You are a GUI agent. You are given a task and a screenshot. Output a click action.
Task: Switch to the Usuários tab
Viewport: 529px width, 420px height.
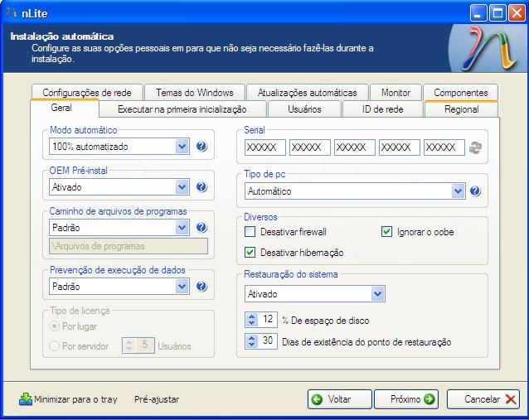304,109
